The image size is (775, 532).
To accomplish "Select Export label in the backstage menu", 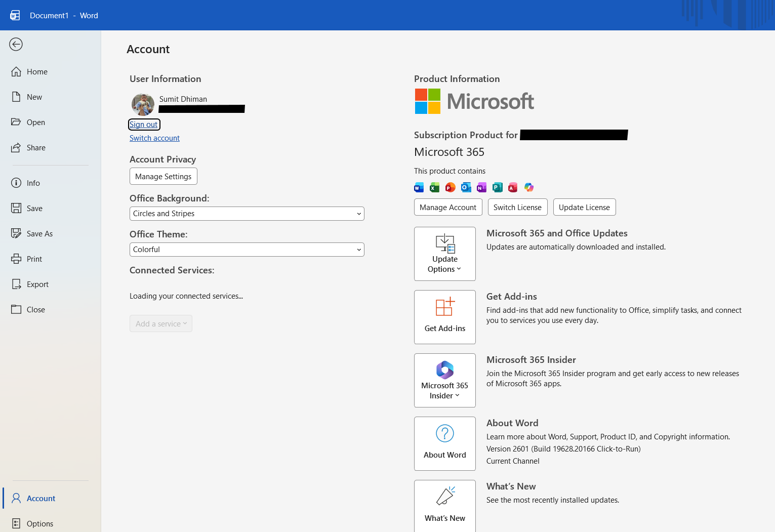I will (37, 284).
